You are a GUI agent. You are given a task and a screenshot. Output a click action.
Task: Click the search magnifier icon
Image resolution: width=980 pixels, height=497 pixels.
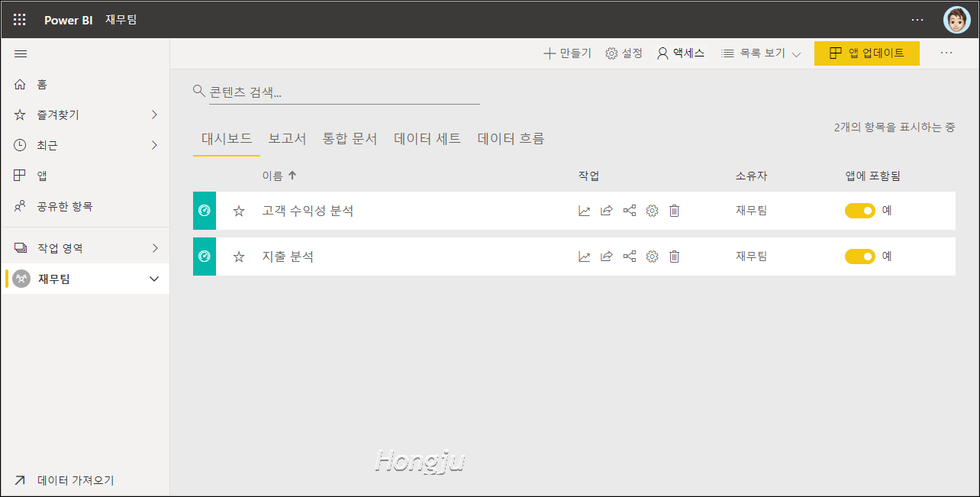(199, 91)
